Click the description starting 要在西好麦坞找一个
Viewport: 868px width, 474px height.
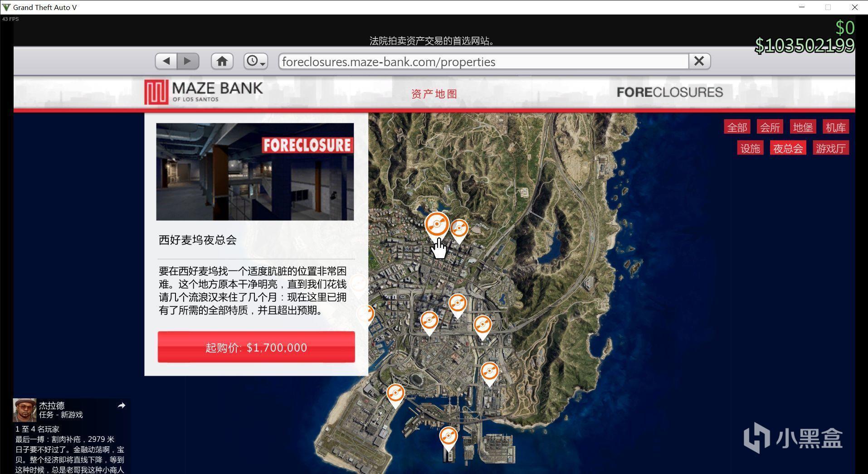253,290
